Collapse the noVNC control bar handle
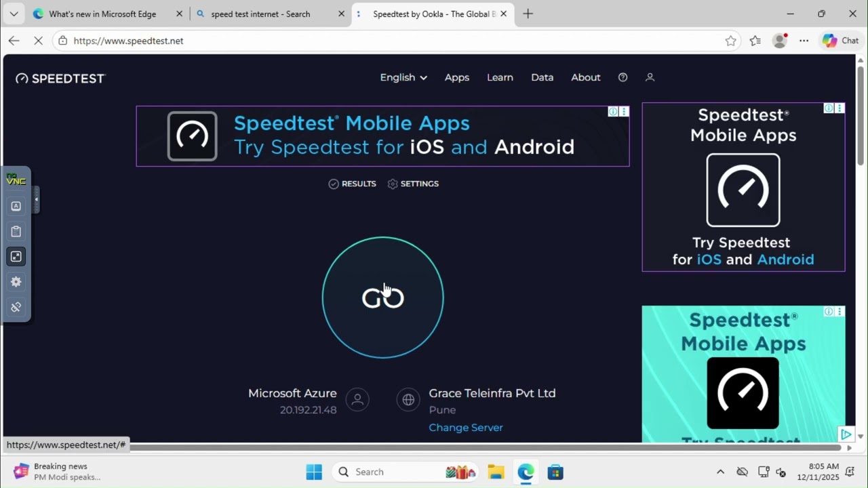Image resolution: width=868 pixels, height=488 pixels. tap(36, 199)
